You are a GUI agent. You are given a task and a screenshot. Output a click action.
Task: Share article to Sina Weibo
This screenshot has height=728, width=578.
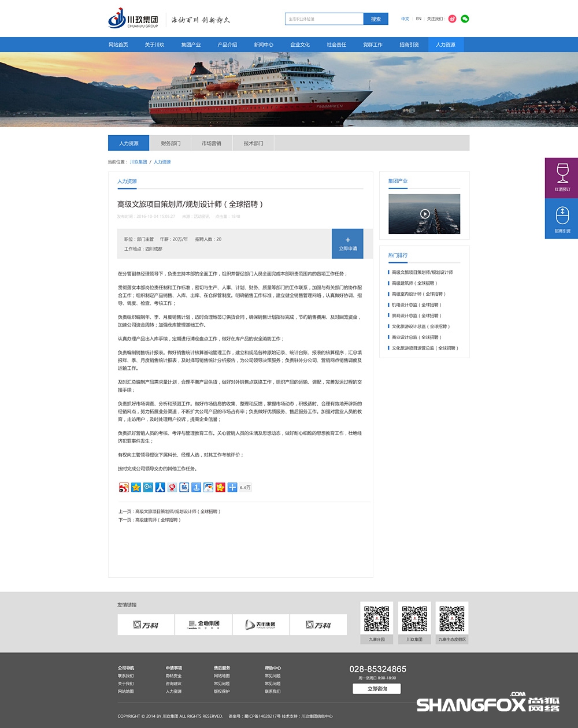point(124,487)
